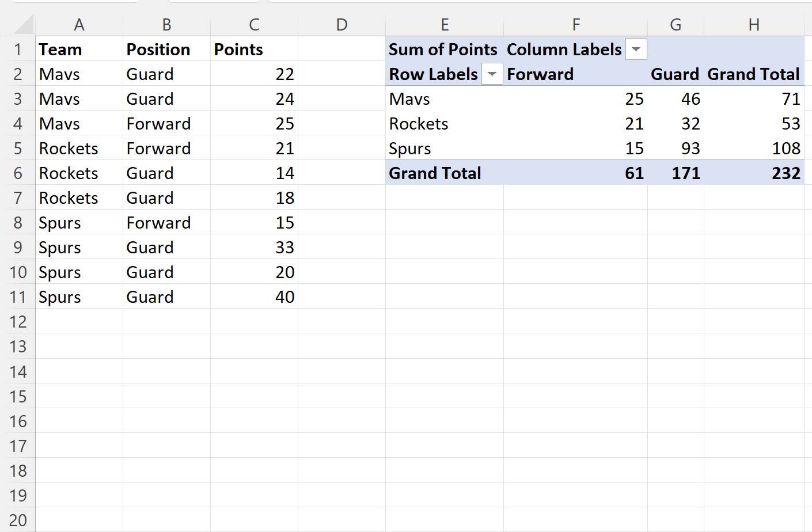Click the Guard column label in pivot table
Viewport: 812px width, 532px height.
point(676,74)
